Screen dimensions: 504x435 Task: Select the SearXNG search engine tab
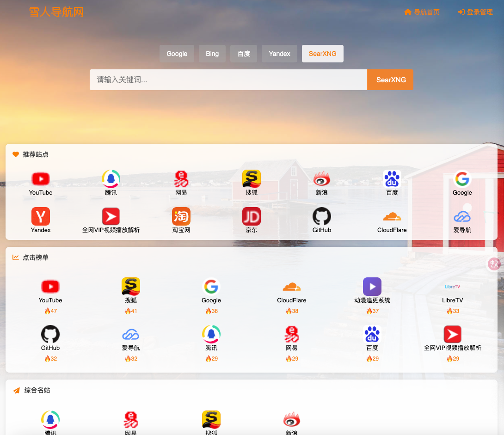322,54
